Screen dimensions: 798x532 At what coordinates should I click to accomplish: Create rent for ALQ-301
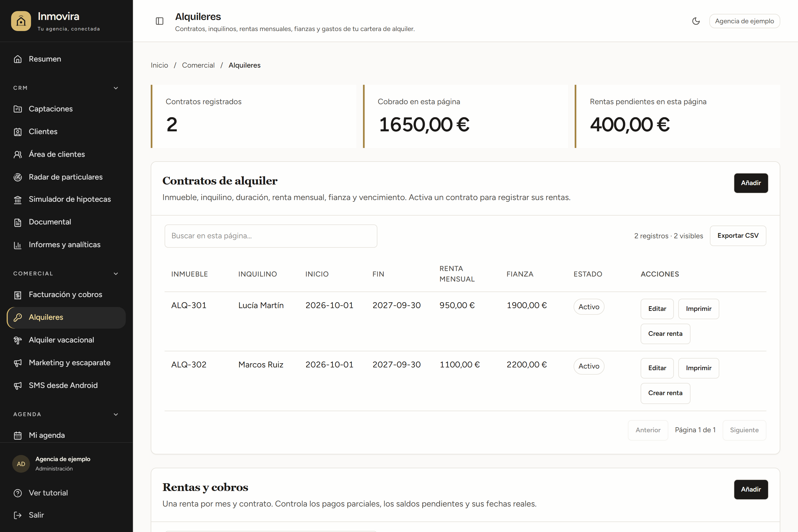coord(665,334)
